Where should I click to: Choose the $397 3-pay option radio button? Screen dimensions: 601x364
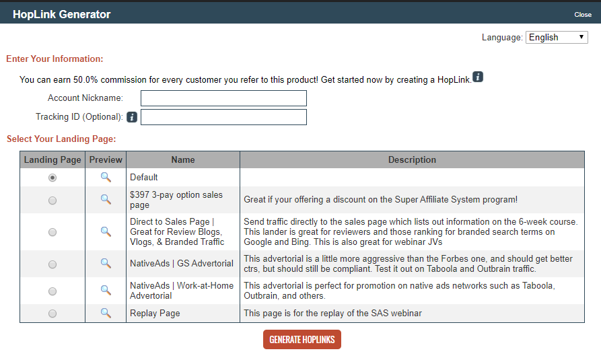coord(52,201)
